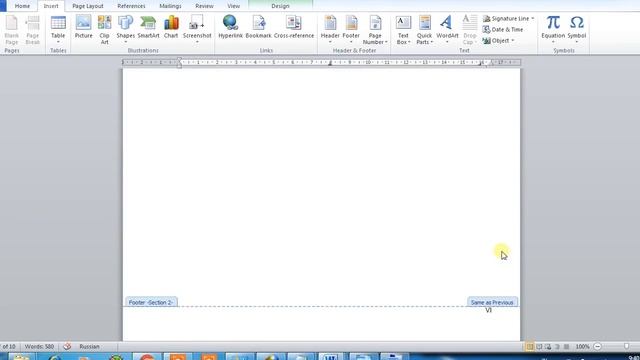Open the Table insert menu
The width and height of the screenshot is (640, 360).
click(58, 30)
